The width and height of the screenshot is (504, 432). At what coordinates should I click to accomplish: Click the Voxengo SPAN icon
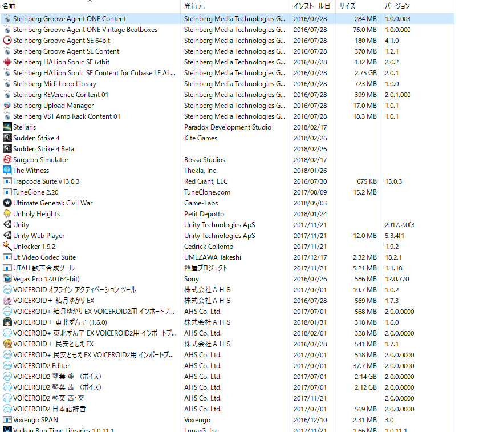click(x=7, y=420)
